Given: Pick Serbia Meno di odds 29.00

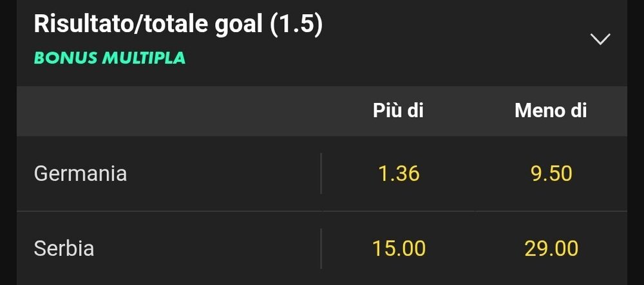Looking at the screenshot, I should pos(551,248).
